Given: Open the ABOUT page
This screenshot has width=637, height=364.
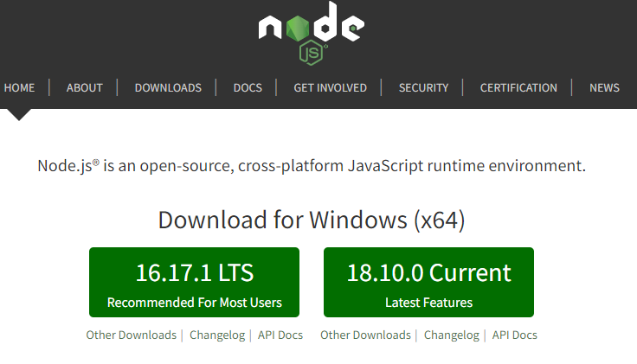Looking at the screenshot, I should tap(85, 87).
